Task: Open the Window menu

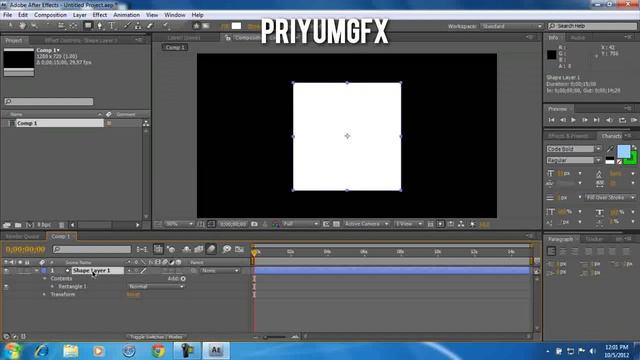Action: coord(175,15)
